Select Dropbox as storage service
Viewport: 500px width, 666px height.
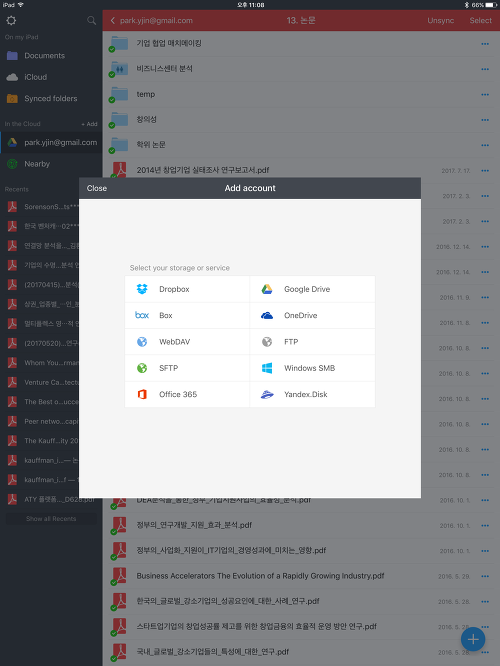point(187,289)
